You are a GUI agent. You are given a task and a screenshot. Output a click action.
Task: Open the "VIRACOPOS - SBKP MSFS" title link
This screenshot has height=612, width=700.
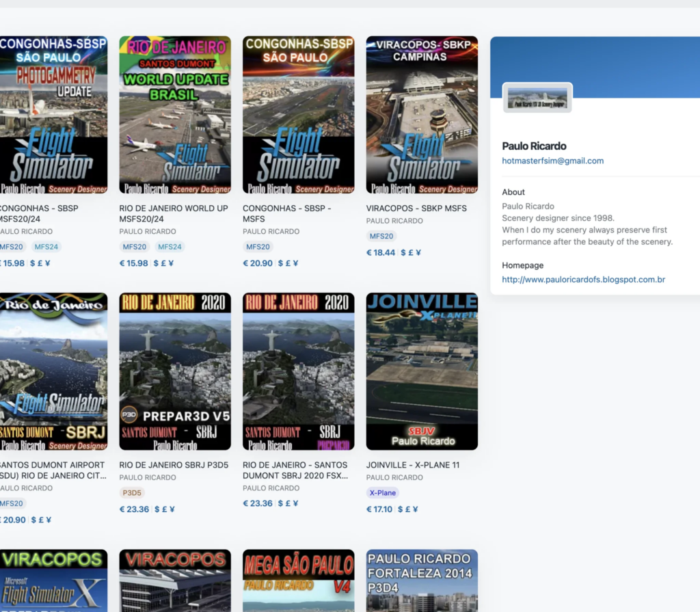(x=416, y=208)
